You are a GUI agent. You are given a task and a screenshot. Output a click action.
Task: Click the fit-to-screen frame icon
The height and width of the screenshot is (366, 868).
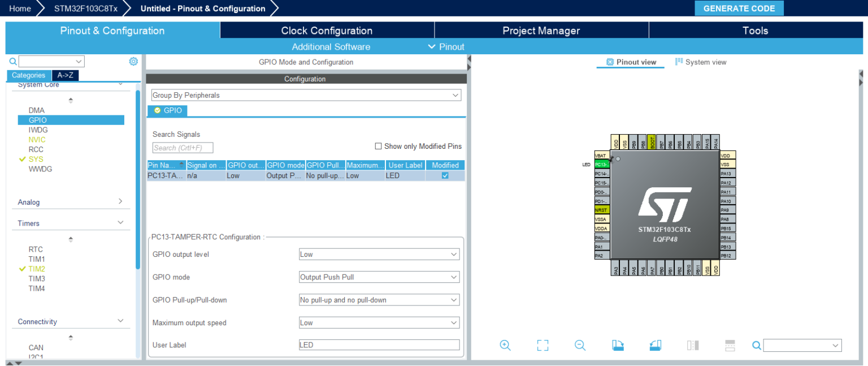point(542,345)
